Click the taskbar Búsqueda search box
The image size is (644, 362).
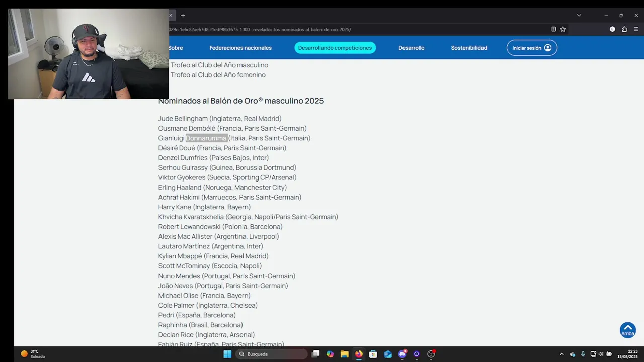[x=272, y=354]
